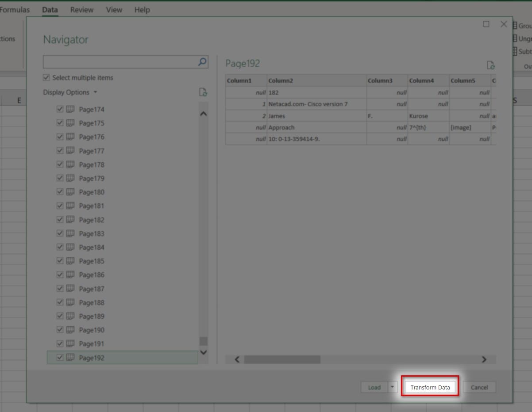Click the table icon beside Page180
This screenshot has width=532, height=412.
tap(70, 192)
